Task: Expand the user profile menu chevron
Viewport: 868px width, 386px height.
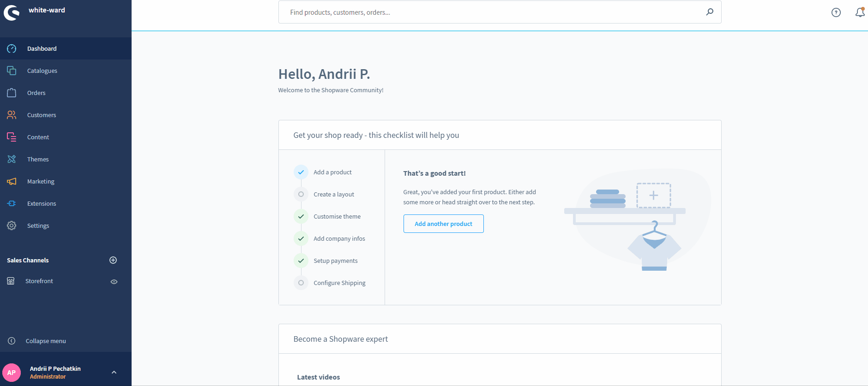Action: coord(114,372)
